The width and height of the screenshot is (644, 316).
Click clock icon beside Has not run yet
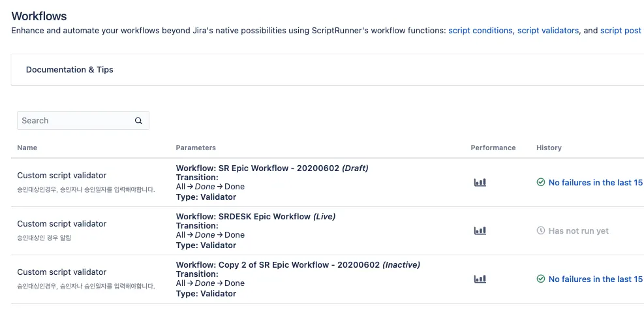point(540,231)
